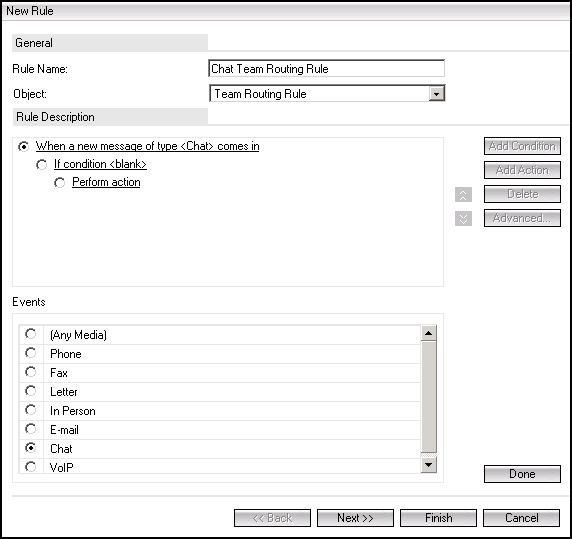Click the events list scroll-up arrow
572x539 pixels.
click(x=429, y=333)
